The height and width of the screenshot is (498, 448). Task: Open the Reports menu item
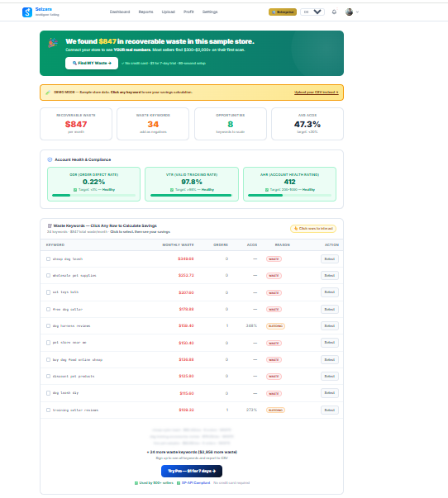(145, 12)
